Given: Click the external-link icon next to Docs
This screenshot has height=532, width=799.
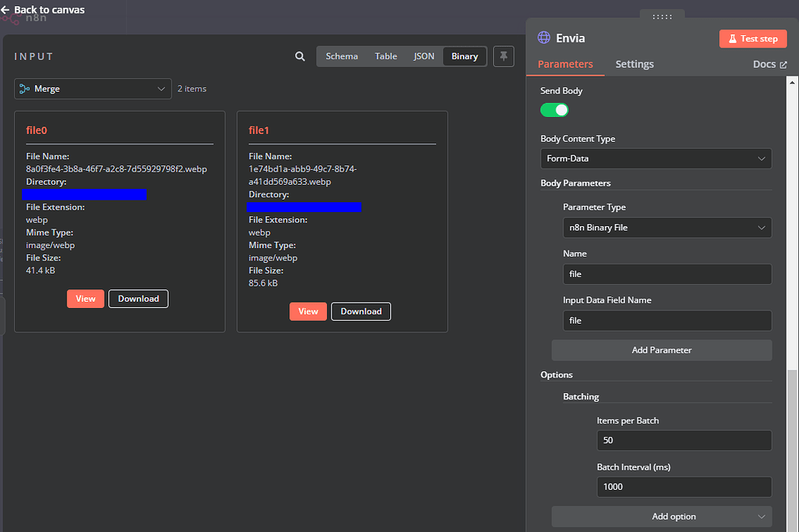Looking at the screenshot, I should 784,64.
